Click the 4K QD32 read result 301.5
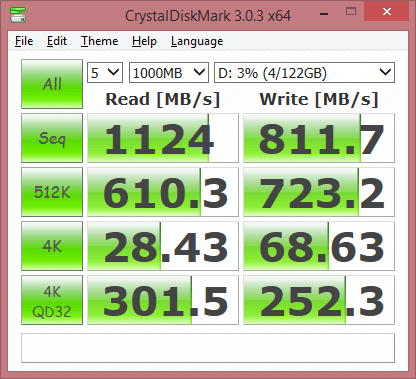 pos(163,300)
